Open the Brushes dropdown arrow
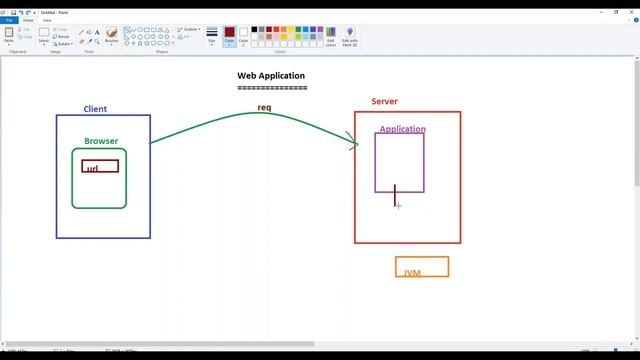This screenshot has width=640, height=360. 111,44
